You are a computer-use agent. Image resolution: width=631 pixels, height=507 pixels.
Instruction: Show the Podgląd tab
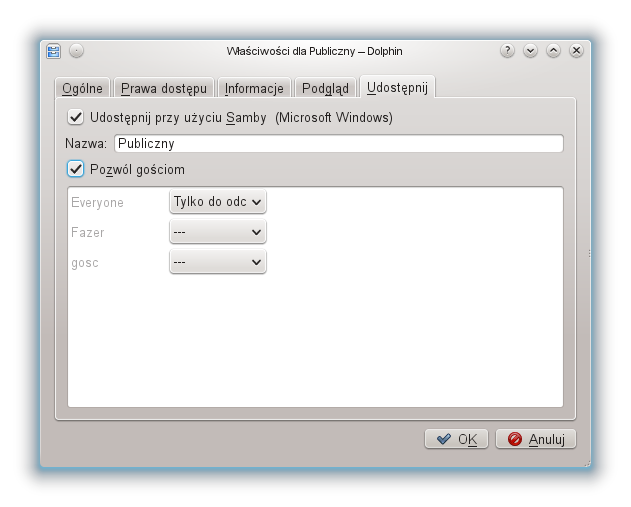pyautogui.click(x=325, y=88)
